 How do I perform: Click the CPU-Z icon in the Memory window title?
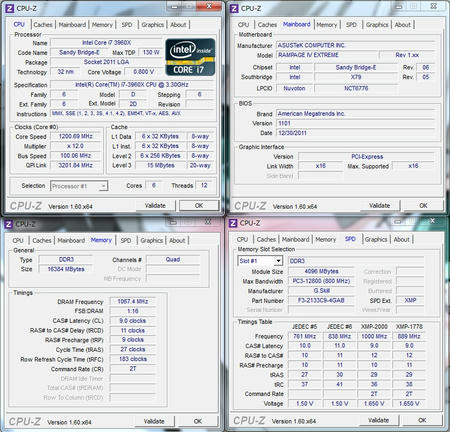9,224
